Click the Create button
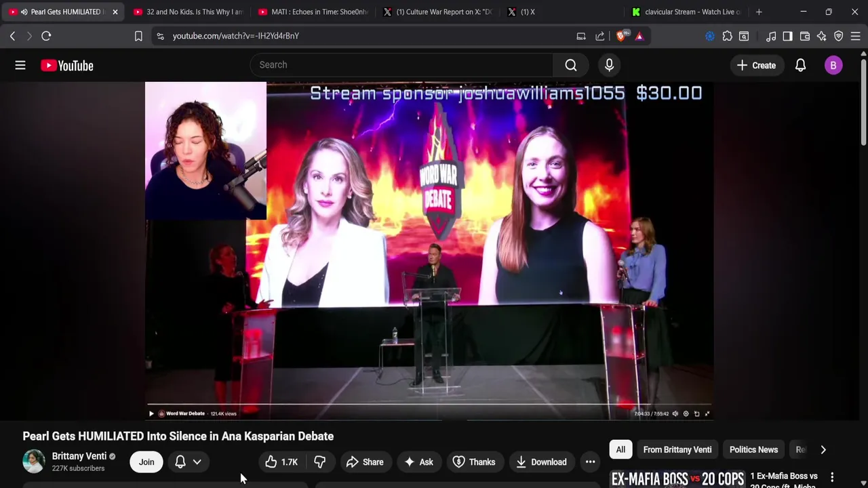The height and width of the screenshot is (488, 868). [756, 65]
